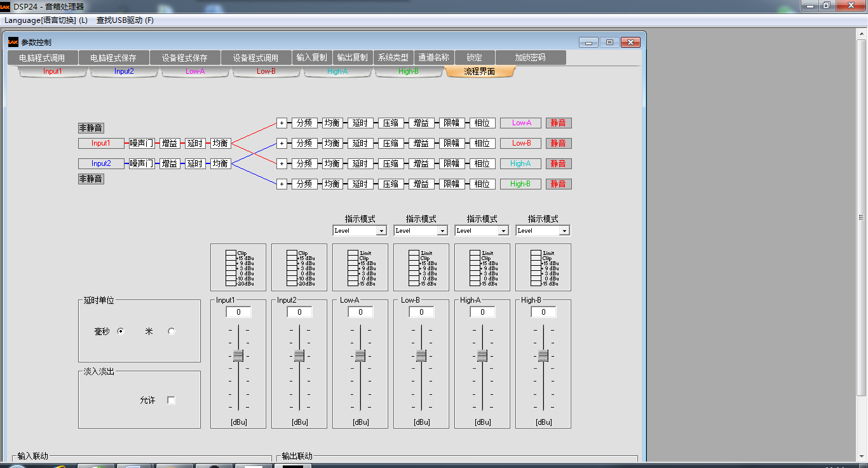Switch to the Input2 tab

[124, 71]
